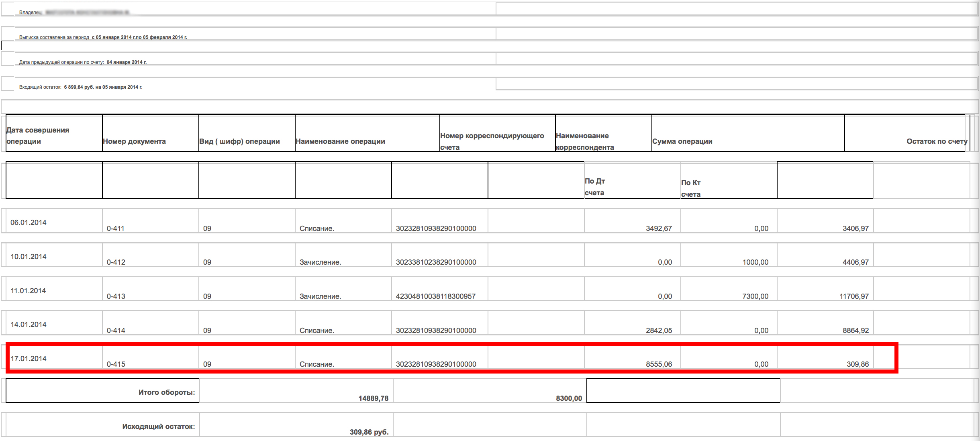Viewport: 980px width, 441px height.
Task: Click 'Зачисление.' in the 10.01.2014 row
Action: [x=320, y=262]
